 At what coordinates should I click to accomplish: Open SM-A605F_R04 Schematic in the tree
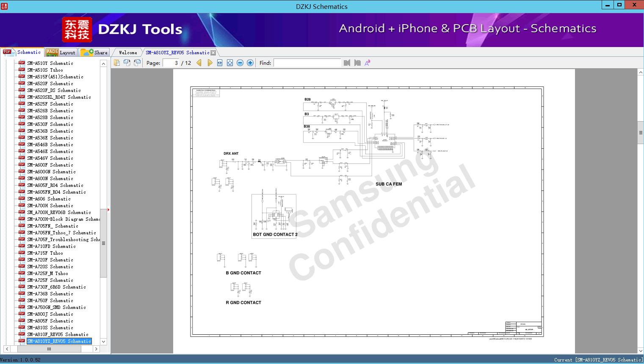click(x=55, y=185)
